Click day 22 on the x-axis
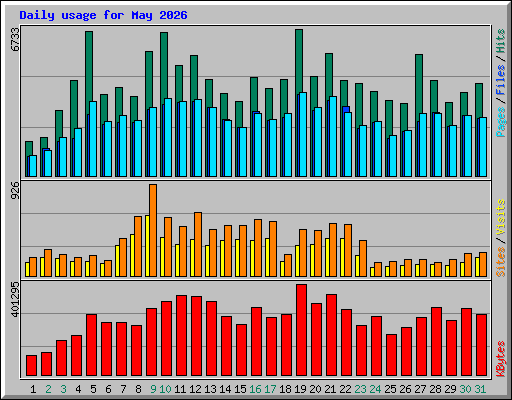The width and height of the screenshot is (512, 400). pos(345,389)
